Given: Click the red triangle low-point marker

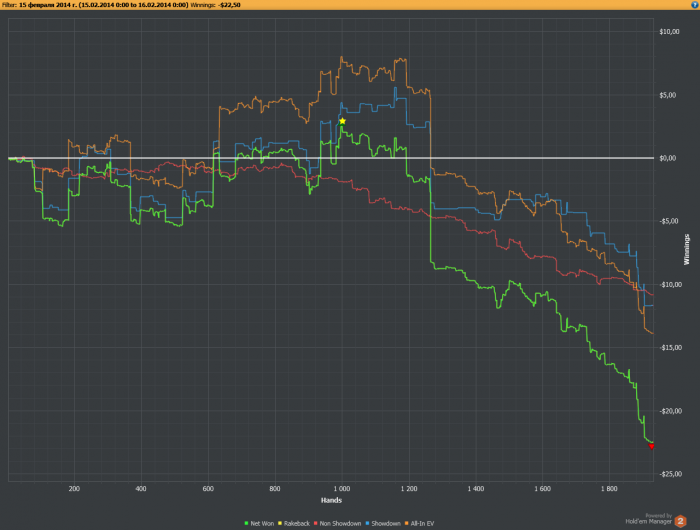Looking at the screenshot, I should 651,446.
